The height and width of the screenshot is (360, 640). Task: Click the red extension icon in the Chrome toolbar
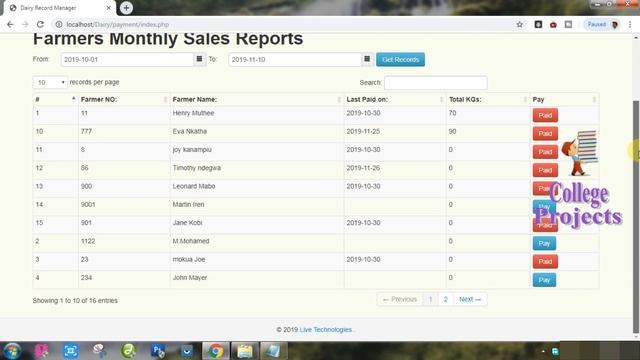553,24
